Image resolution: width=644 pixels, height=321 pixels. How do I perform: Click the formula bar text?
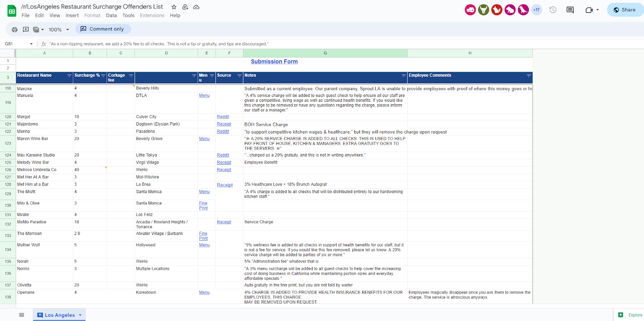(159, 44)
